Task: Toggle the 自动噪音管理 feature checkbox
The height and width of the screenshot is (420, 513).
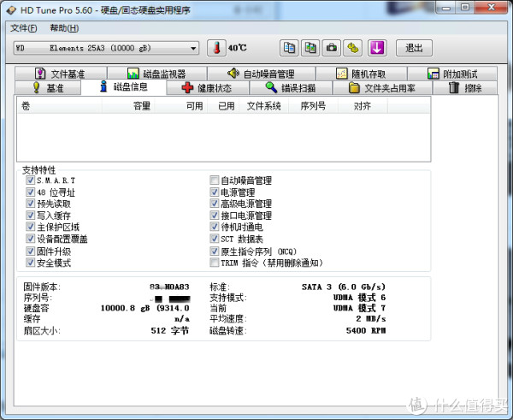Action: point(215,180)
